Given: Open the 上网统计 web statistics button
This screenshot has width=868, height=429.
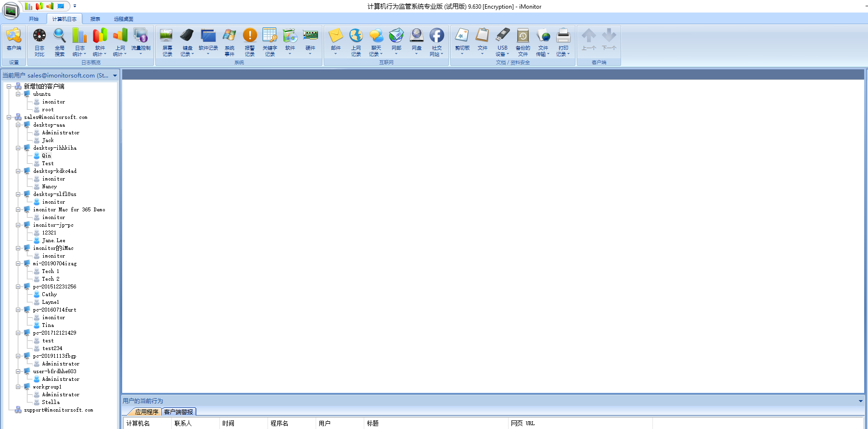Looking at the screenshot, I should coord(120,42).
